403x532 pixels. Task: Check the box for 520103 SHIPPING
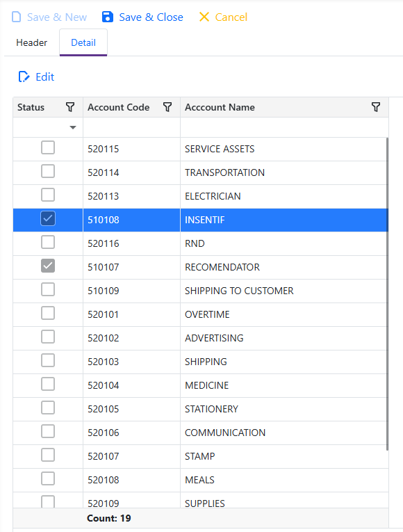coord(48,360)
